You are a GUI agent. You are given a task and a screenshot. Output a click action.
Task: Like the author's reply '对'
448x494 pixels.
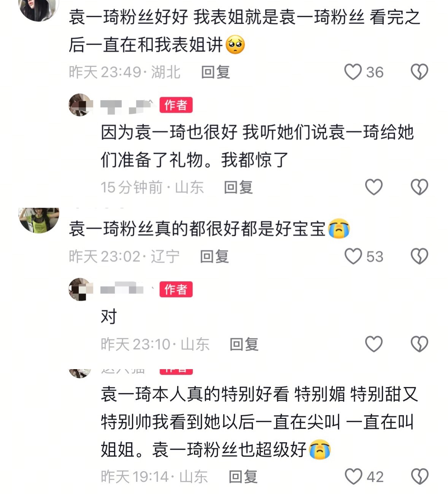coord(373,344)
